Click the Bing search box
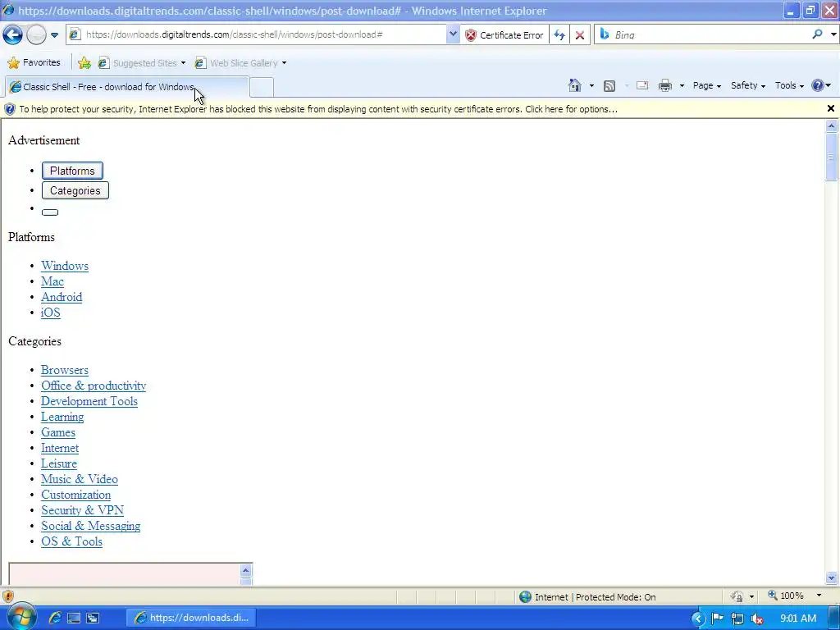840x630 pixels. click(x=702, y=34)
